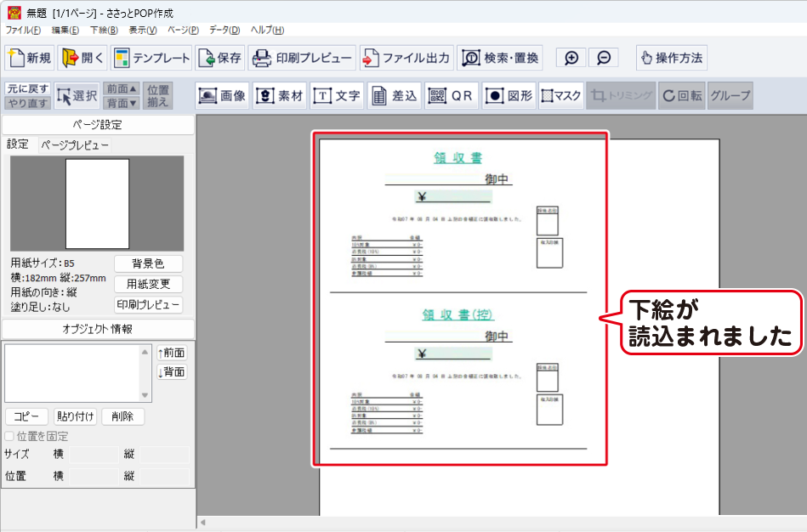This screenshot has width=807, height=532.
Task: Click the コピー button
Action: (x=26, y=416)
